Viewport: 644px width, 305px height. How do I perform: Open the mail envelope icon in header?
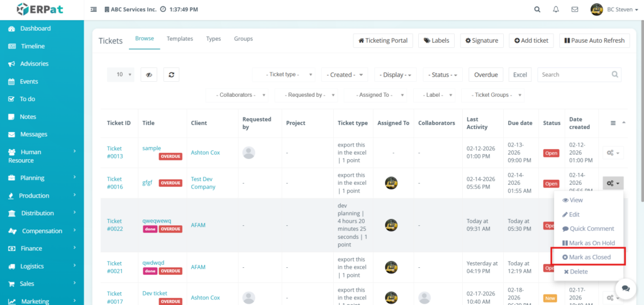[574, 9]
